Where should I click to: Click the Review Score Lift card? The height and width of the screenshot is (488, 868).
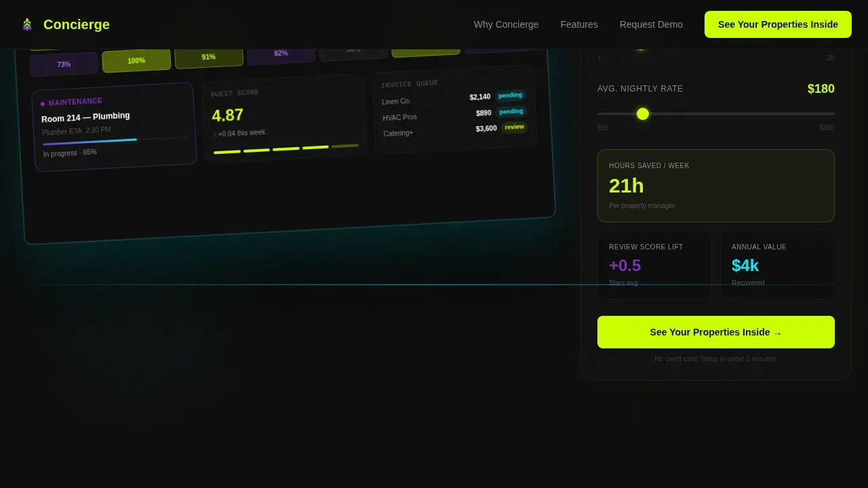tap(654, 265)
